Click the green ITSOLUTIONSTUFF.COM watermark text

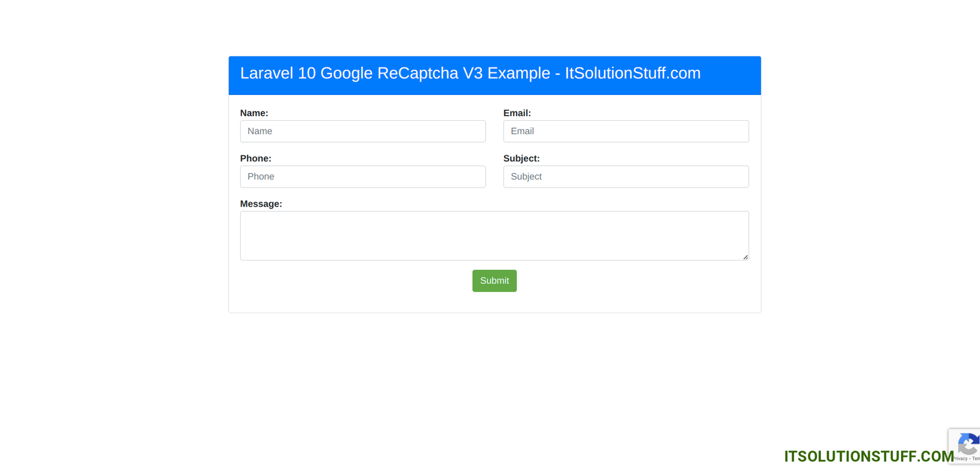pyautogui.click(x=868, y=457)
